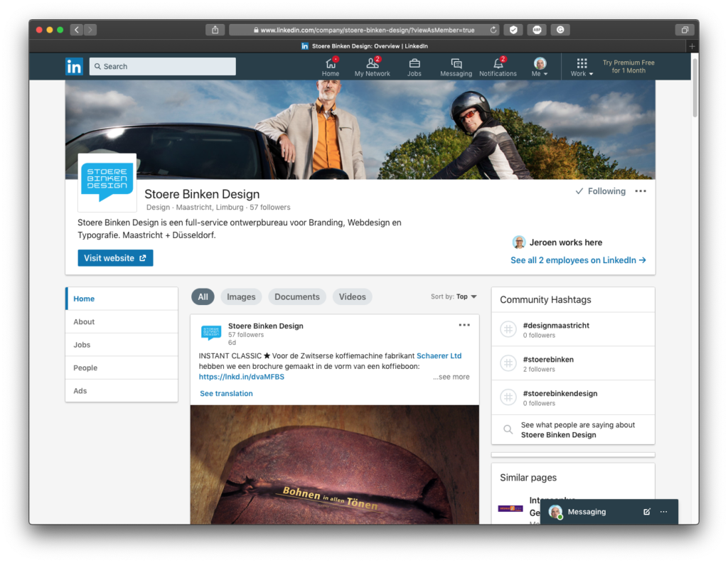Click the Safari back arrow button
Image resolution: width=728 pixels, height=563 pixels.
pos(77,30)
